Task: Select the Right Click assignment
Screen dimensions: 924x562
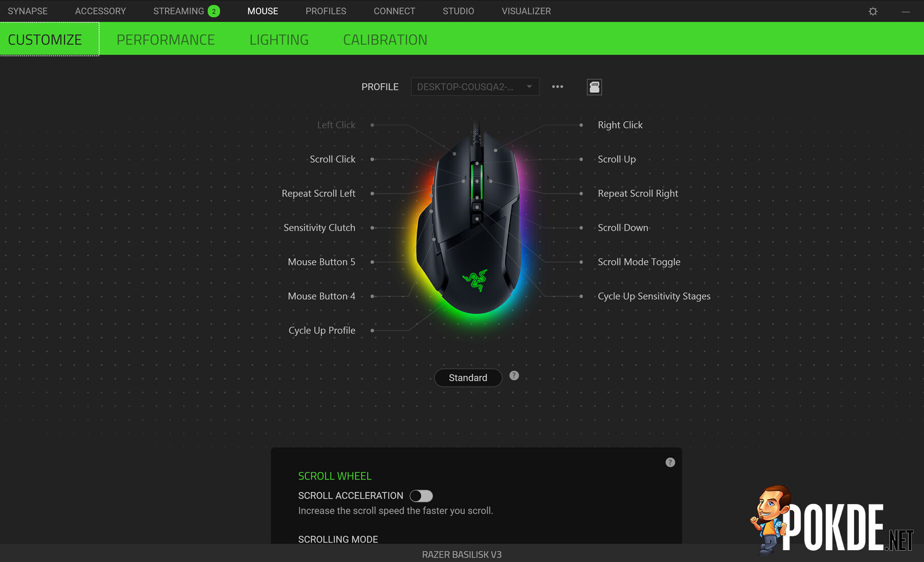Action: tap(620, 125)
